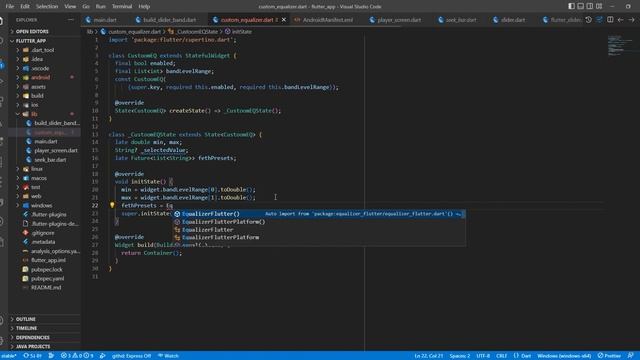Click errors and warnings count in status bar
This screenshot has height=360, width=640.
pos(77,356)
